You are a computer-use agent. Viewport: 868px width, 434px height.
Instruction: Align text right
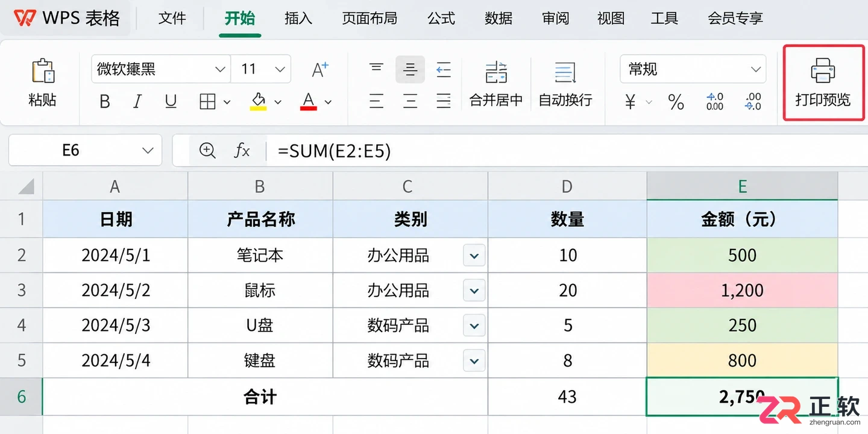point(444,101)
